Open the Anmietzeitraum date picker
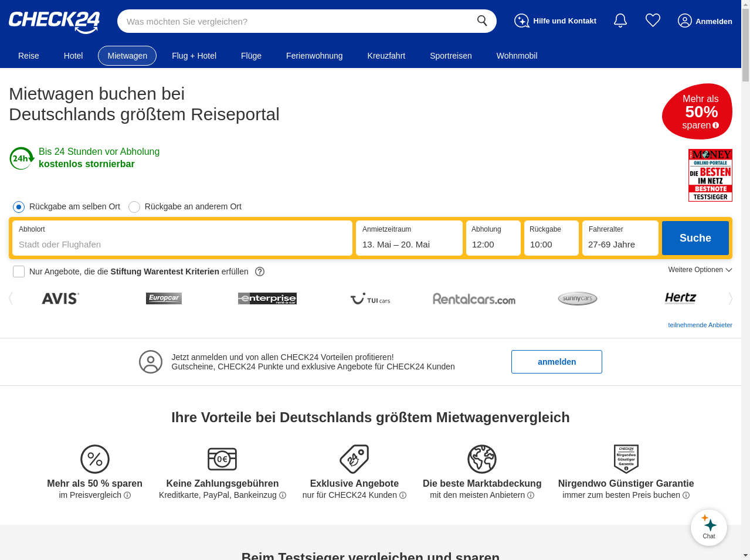Screen dimensions: 750x560 (x=409, y=238)
